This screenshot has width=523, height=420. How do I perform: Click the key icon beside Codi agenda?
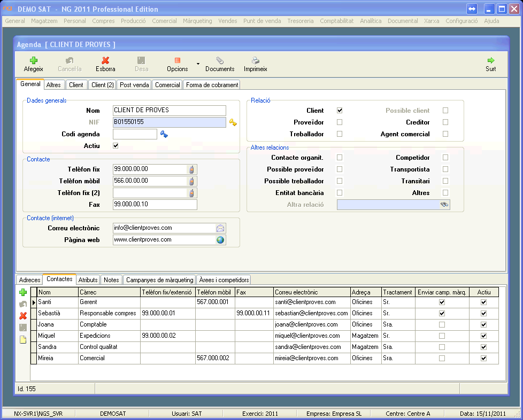click(164, 134)
